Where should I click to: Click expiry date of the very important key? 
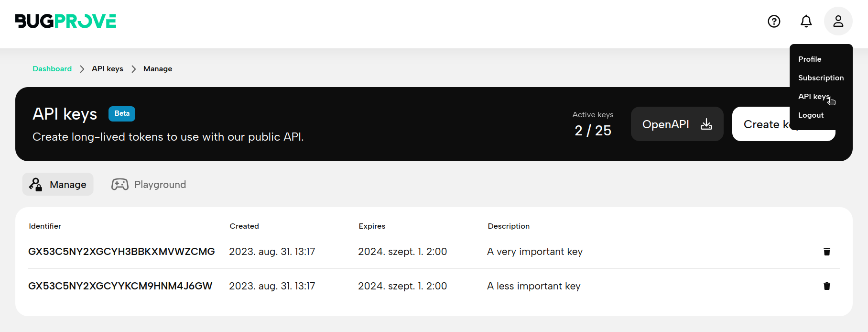pos(402,252)
